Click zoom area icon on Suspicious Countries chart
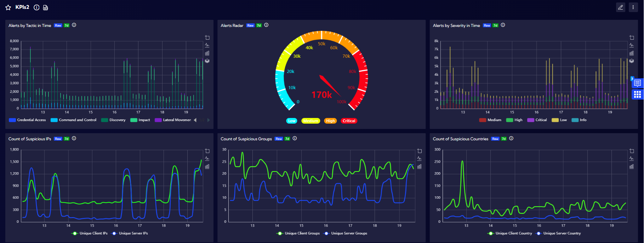 [x=631, y=151]
